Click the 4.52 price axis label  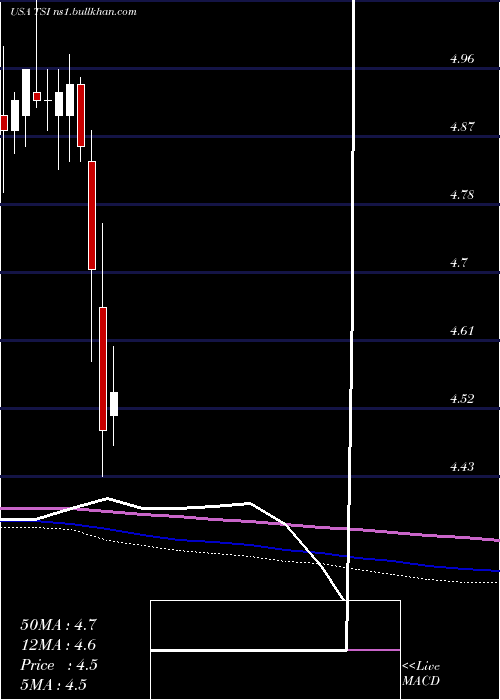pyautogui.click(x=462, y=399)
